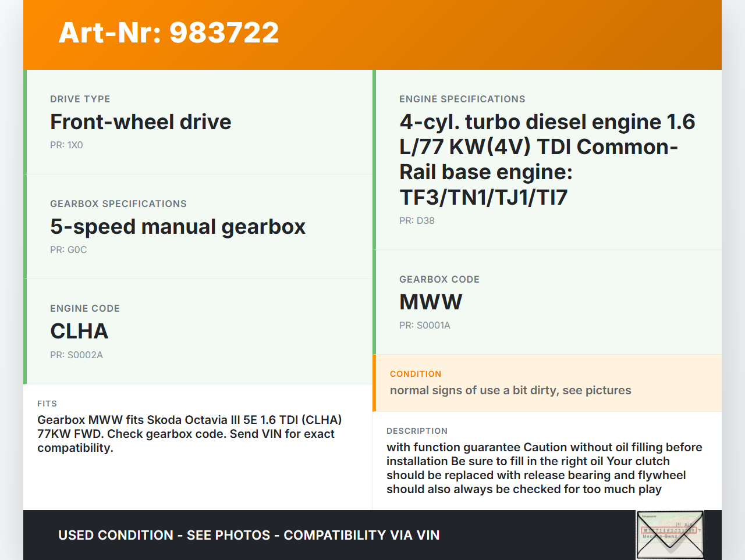This screenshot has height=560, width=745.
Task: Select the 5-speed manual gearbox text
Action: pos(178,227)
